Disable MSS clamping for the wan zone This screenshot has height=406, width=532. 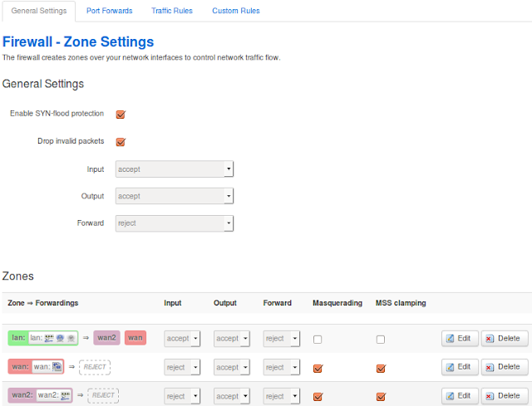(x=381, y=368)
